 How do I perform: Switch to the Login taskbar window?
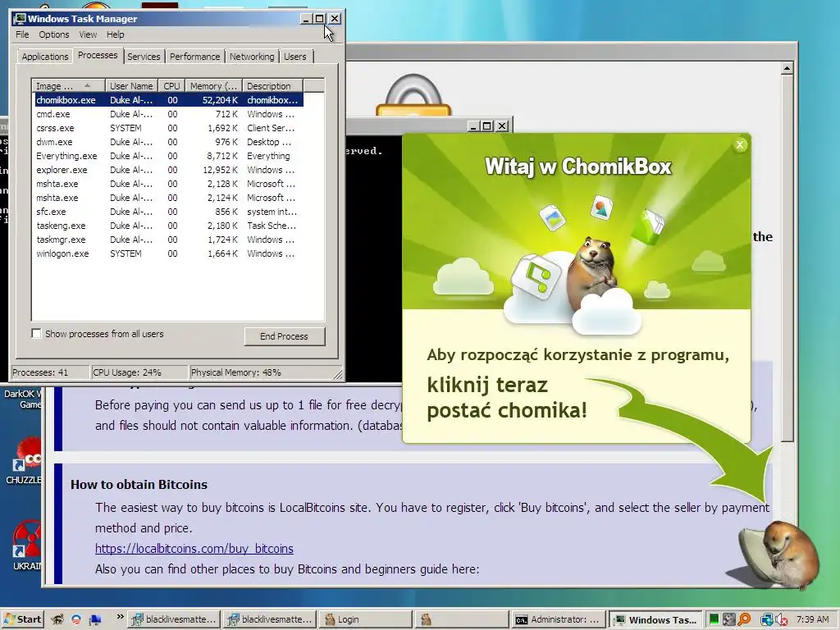click(367, 619)
